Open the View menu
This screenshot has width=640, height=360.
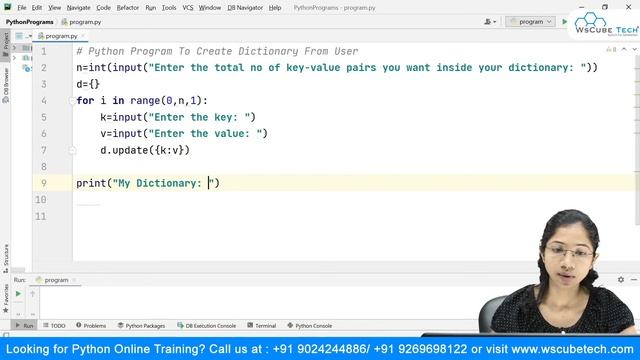click(x=54, y=8)
